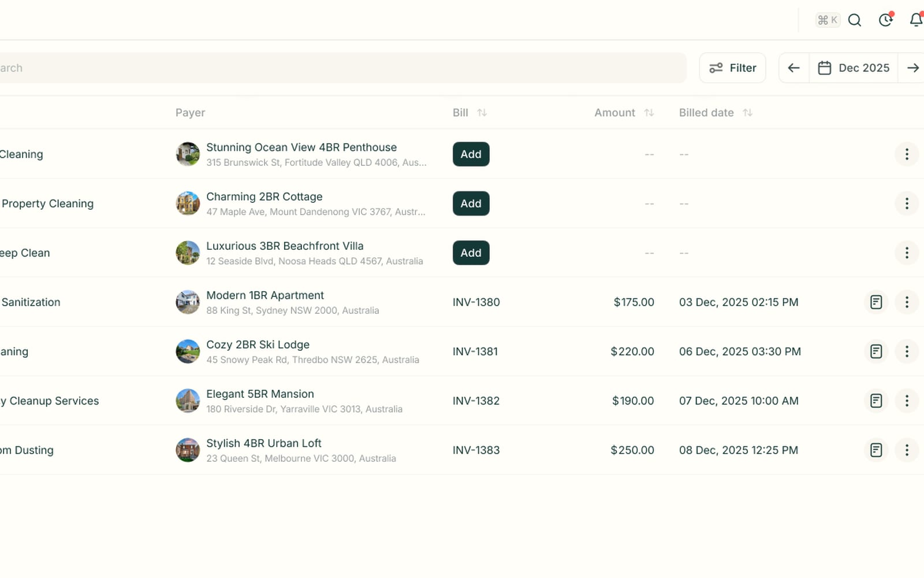Open bill INV-1383
The height and width of the screenshot is (578, 924).
[x=476, y=450]
